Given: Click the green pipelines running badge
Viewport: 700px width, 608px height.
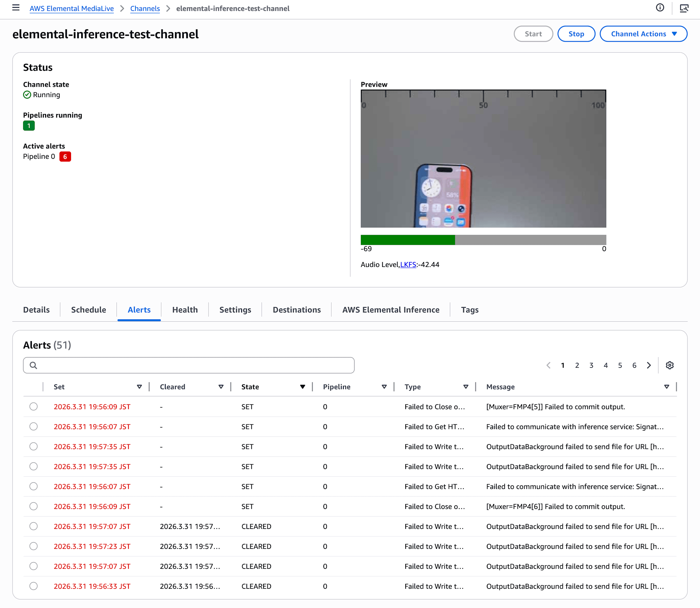Looking at the screenshot, I should 29,126.
